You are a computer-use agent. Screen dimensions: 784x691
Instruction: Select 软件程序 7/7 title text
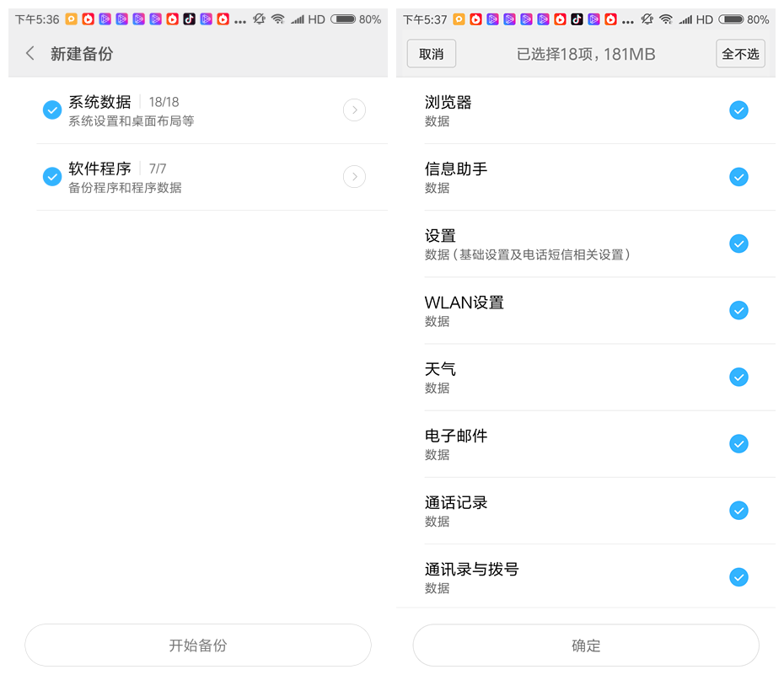pos(117,169)
